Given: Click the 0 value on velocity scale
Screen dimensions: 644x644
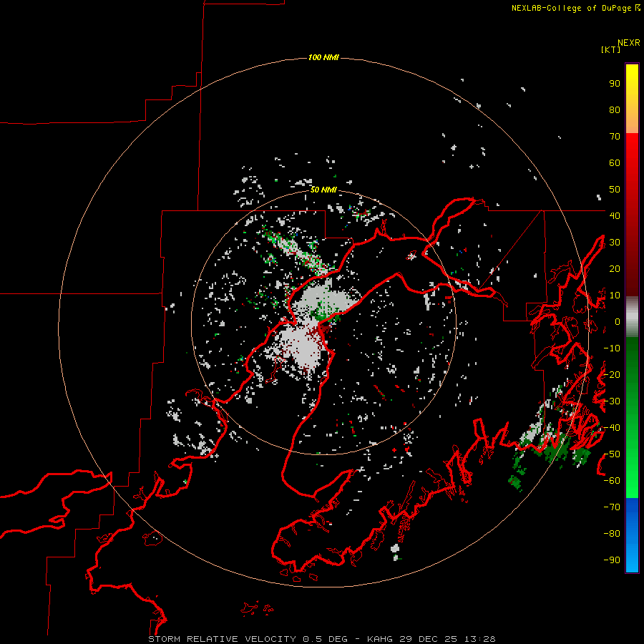Looking at the screenshot, I should point(618,322).
